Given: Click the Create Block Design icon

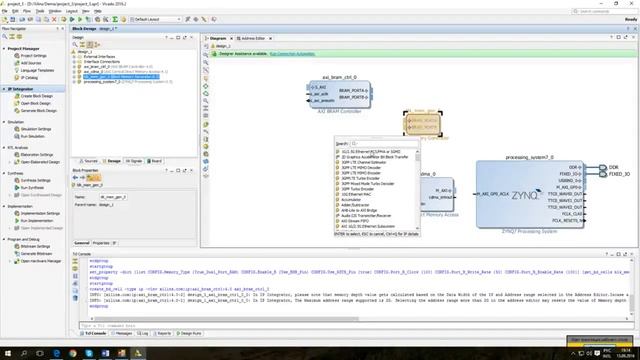Looking at the screenshot, I should click(x=17, y=96).
